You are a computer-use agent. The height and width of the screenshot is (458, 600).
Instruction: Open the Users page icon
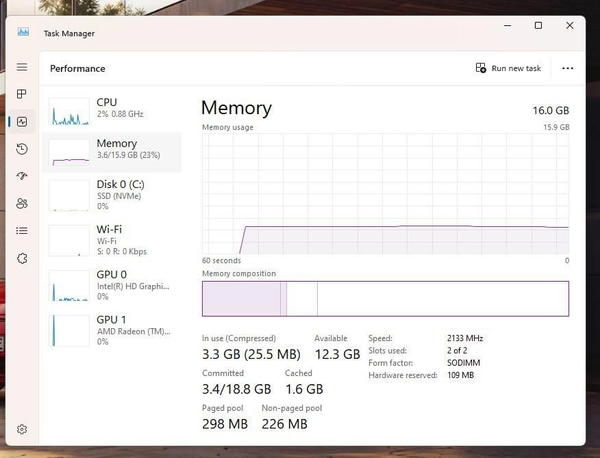pyautogui.click(x=22, y=203)
